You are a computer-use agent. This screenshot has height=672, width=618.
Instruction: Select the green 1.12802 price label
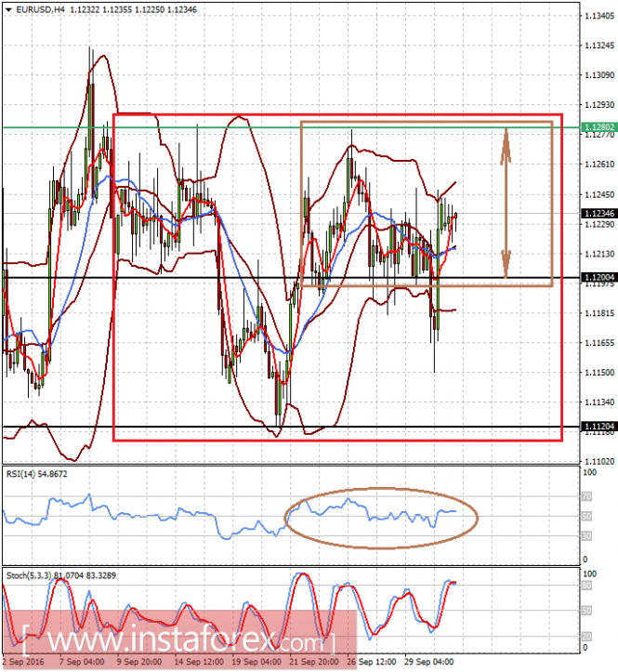[x=599, y=126]
